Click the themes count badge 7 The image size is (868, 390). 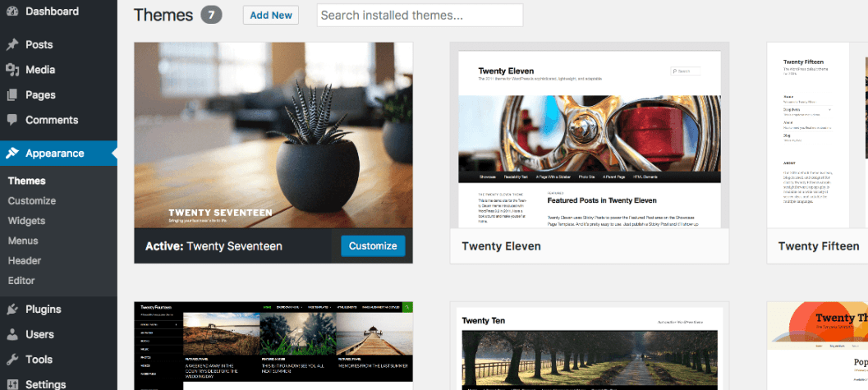coord(211,15)
